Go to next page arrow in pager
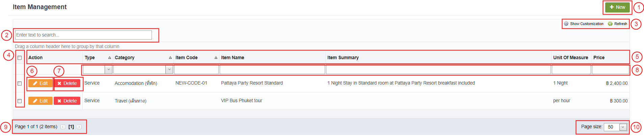Screen dimensions: 644x139 pyautogui.click(x=79, y=127)
